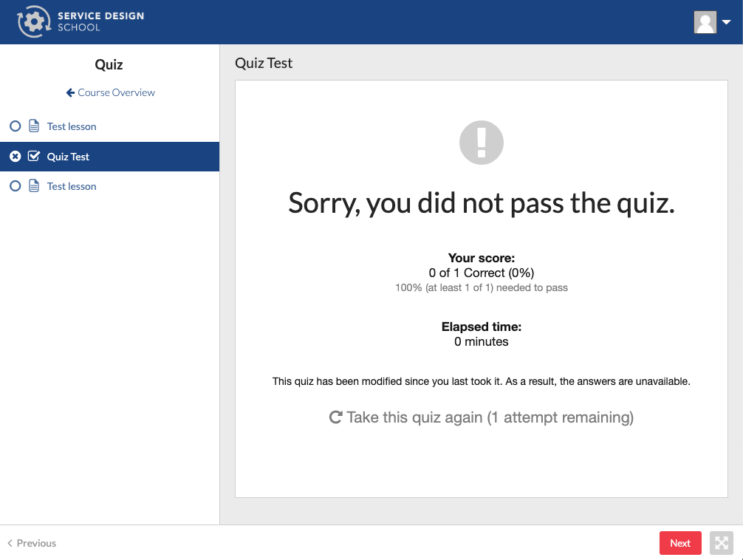Click the Quiz Test page heading
Screen dimensions: 743x560
pyautogui.click(x=264, y=63)
